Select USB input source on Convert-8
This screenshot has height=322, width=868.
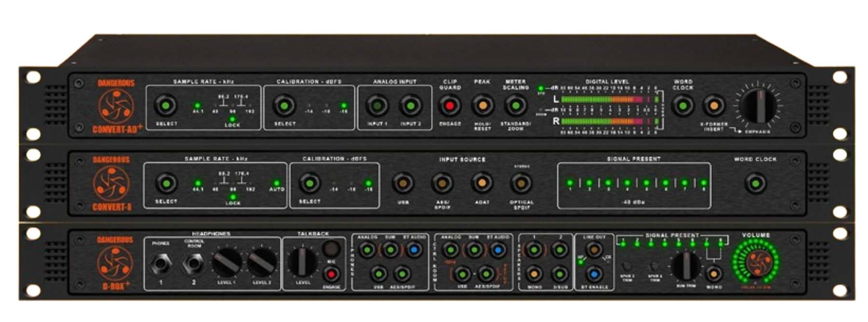coord(403,183)
